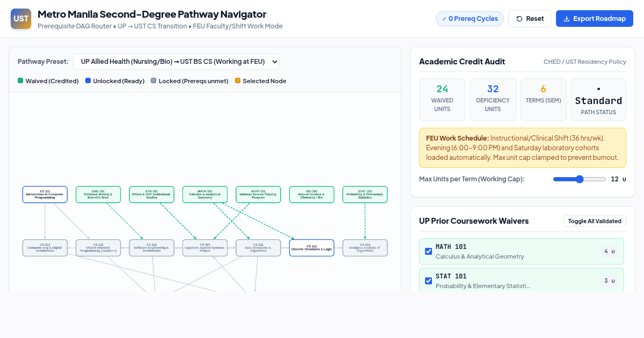Select the STAT 101 Probability node in graph
The height and width of the screenshot is (338, 644).
click(x=365, y=194)
